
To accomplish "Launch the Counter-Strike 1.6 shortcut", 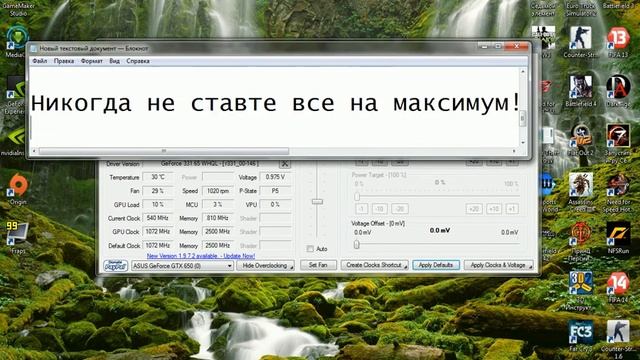I will click(618, 332).
